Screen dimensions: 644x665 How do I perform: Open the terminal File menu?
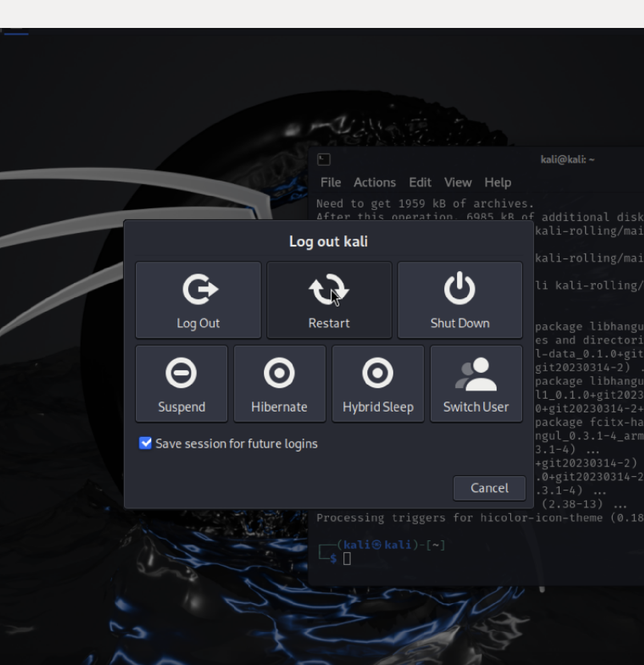[331, 182]
